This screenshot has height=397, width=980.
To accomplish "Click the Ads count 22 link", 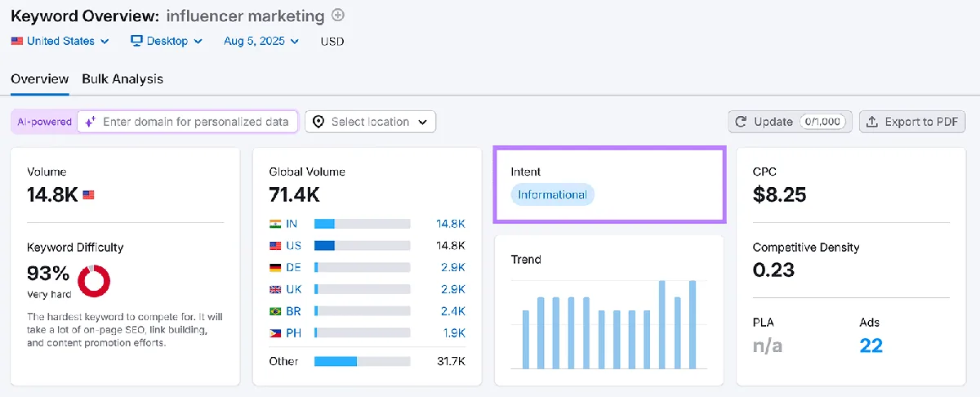I will pyautogui.click(x=871, y=346).
